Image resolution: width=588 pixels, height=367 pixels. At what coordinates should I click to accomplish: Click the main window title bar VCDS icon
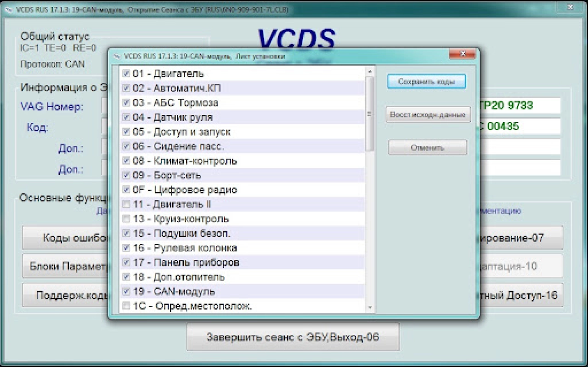click(x=9, y=9)
